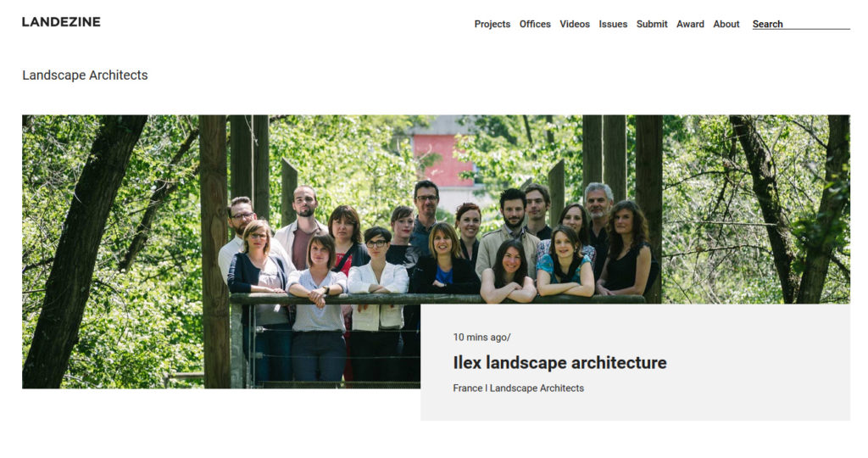Click the Landscape Architects page heading
This screenshot has width=868, height=458.
[86, 75]
